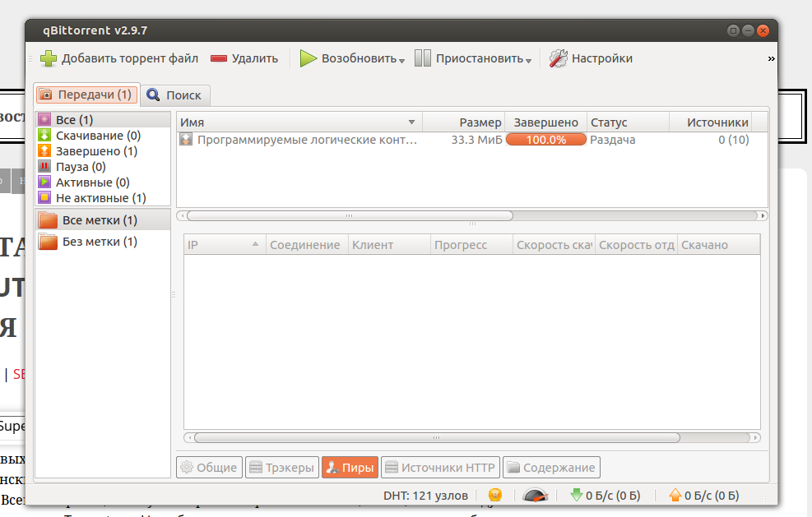Open the Источники HTTP tab

(441, 468)
